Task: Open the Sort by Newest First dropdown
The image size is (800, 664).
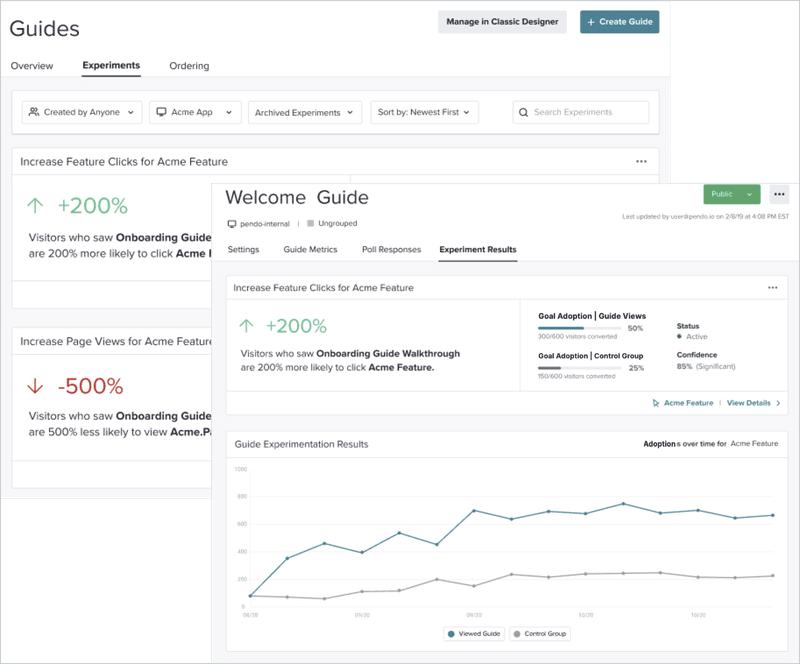Action: (424, 112)
